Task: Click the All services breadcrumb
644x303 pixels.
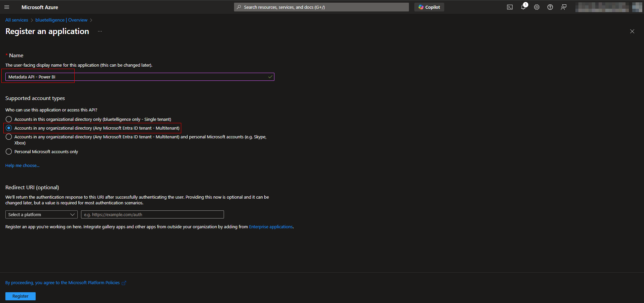Action: pyautogui.click(x=17, y=20)
